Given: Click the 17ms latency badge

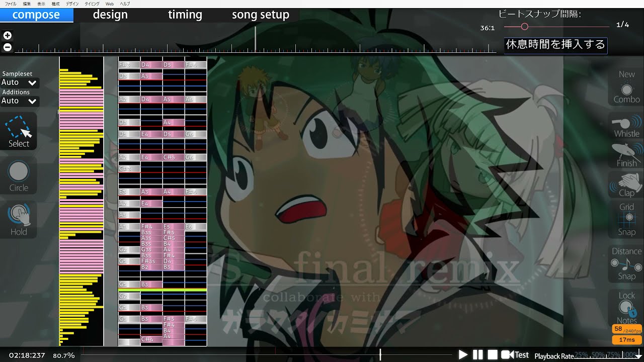Looking at the screenshot, I should coord(626,340).
